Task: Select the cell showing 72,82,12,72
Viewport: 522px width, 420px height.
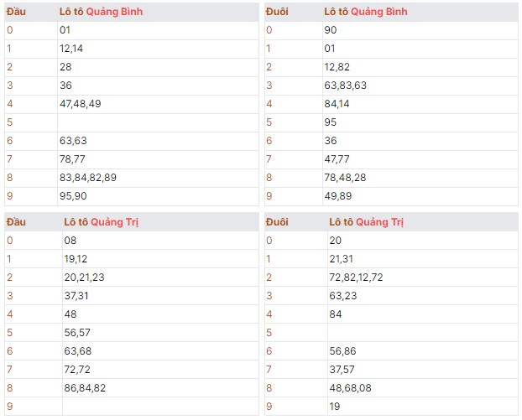Action: click(356, 277)
